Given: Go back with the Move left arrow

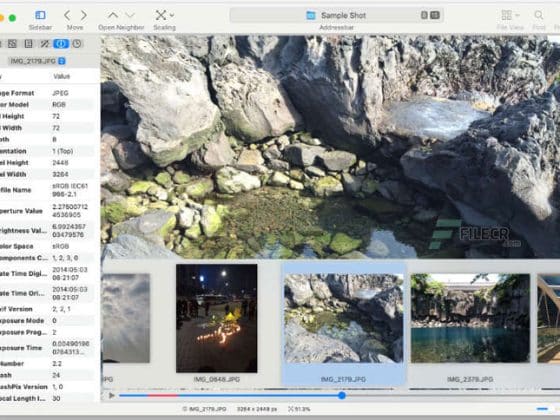Looking at the screenshot, I should 67,15.
